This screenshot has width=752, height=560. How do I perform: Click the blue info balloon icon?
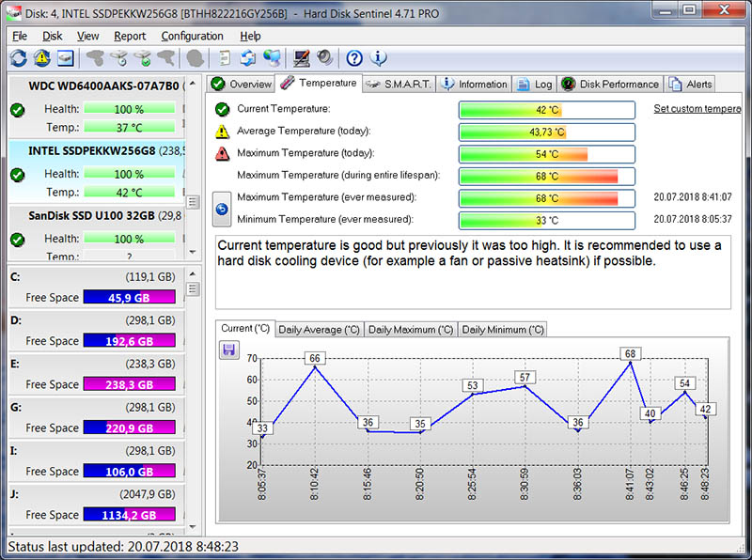tap(379, 58)
